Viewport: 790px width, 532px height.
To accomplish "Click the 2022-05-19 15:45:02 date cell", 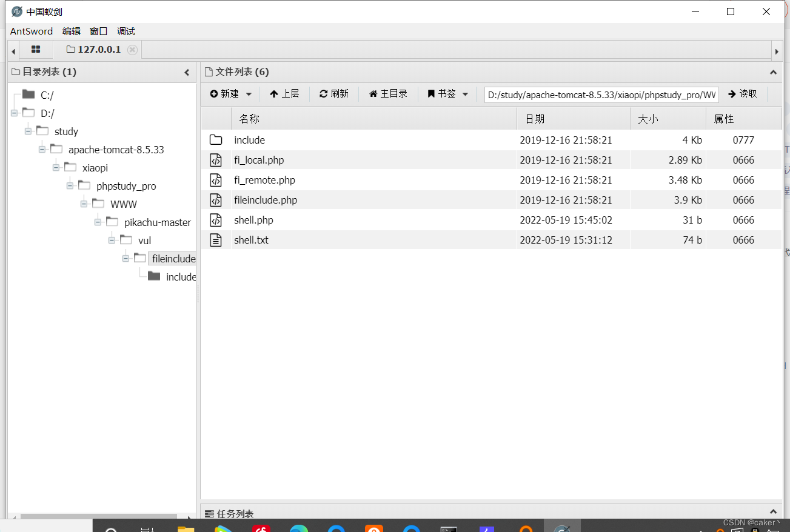I will click(566, 220).
